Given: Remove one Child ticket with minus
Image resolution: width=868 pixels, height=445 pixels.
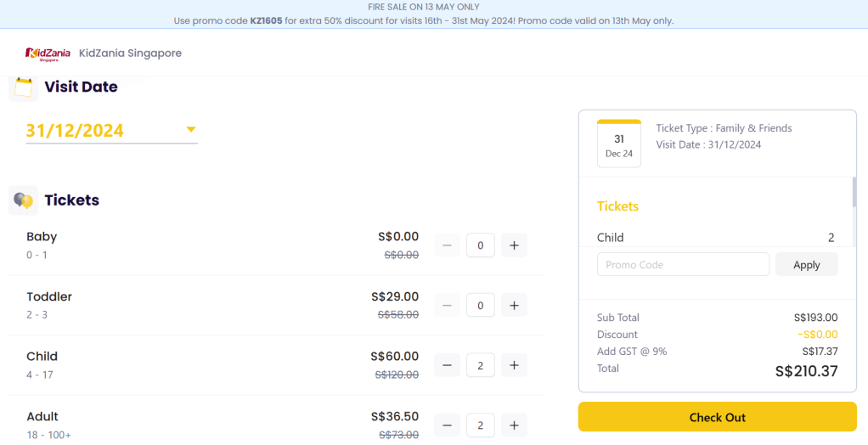Looking at the screenshot, I should pos(448,365).
